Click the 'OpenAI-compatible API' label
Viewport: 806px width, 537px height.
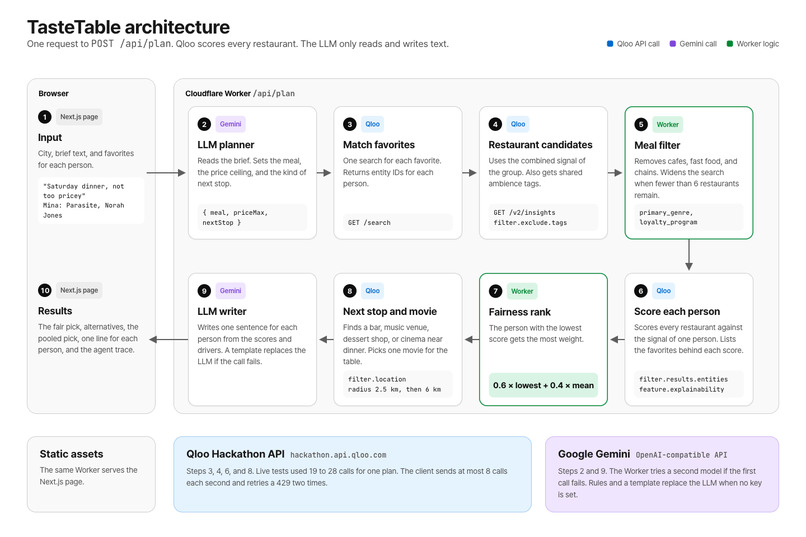681,455
